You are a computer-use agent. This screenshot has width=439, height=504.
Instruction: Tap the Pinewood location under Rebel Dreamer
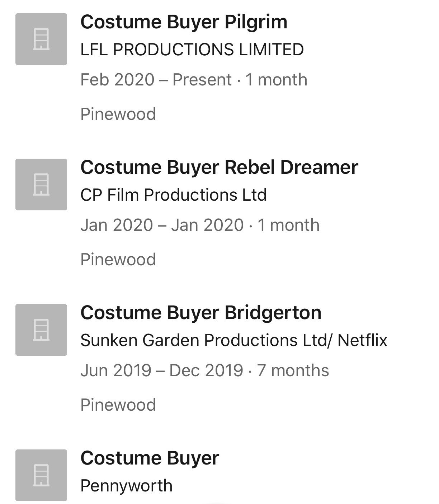pos(118,260)
